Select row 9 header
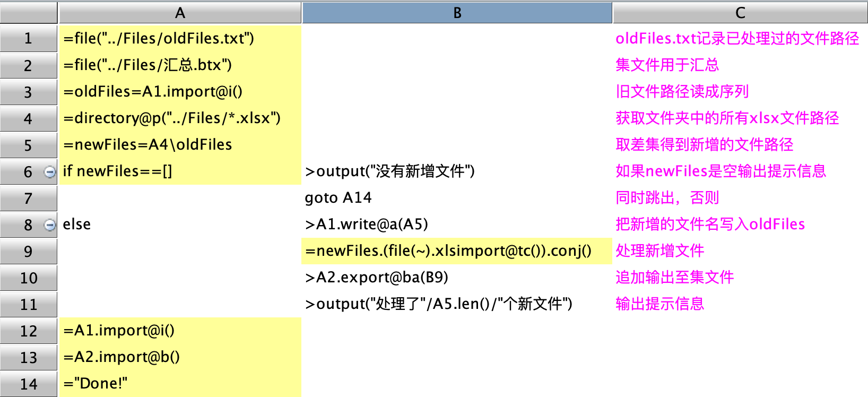 click(x=28, y=251)
